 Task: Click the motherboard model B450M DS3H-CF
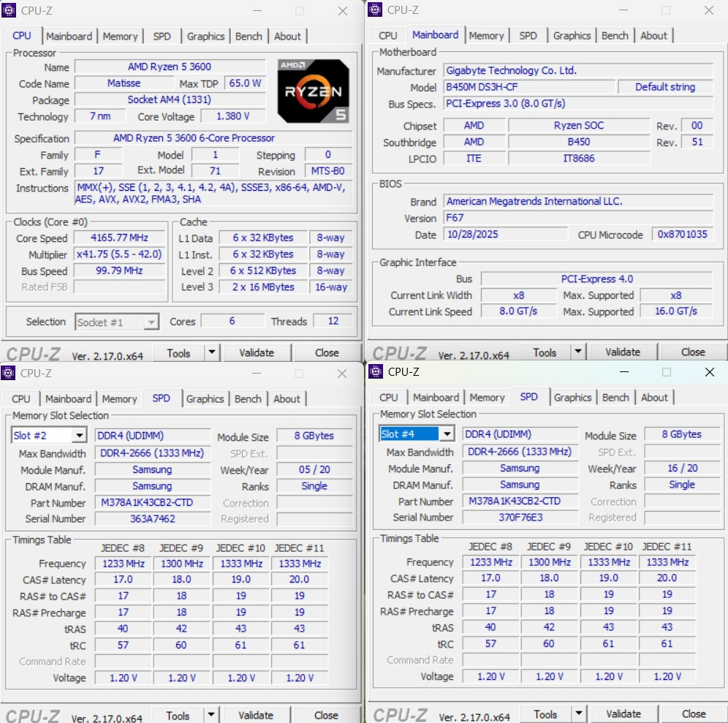[x=529, y=87]
